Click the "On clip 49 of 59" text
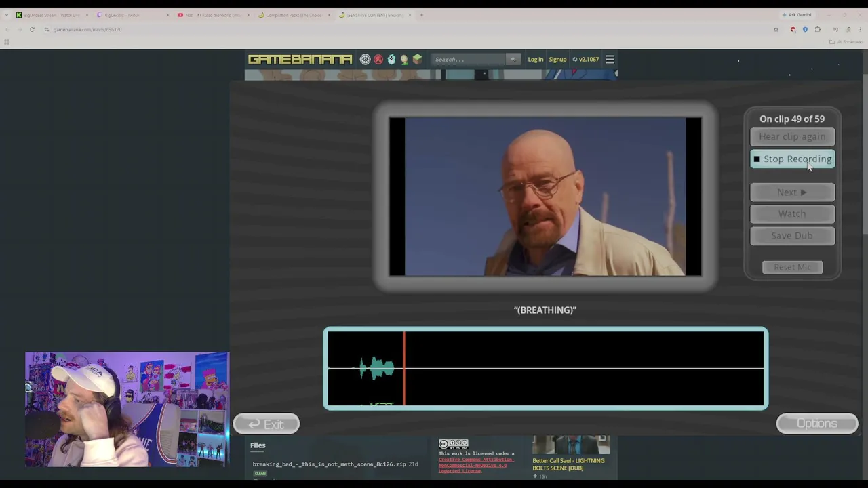 coord(792,119)
